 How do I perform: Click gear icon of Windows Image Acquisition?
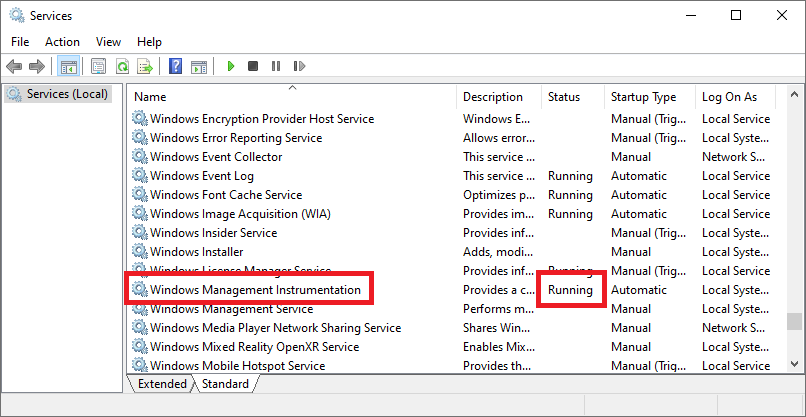click(x=139, y=214)
